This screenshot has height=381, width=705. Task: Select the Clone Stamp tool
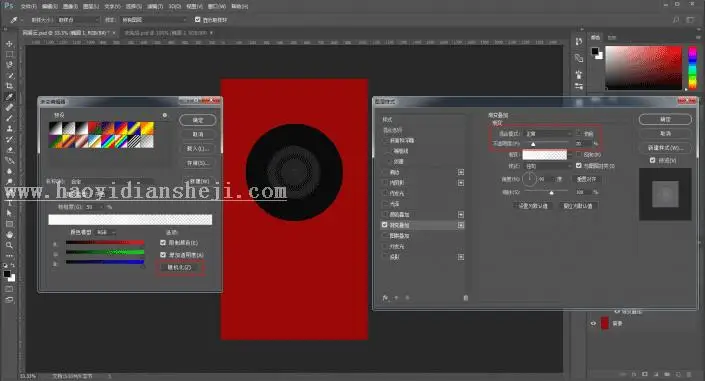tap(9, 129)
